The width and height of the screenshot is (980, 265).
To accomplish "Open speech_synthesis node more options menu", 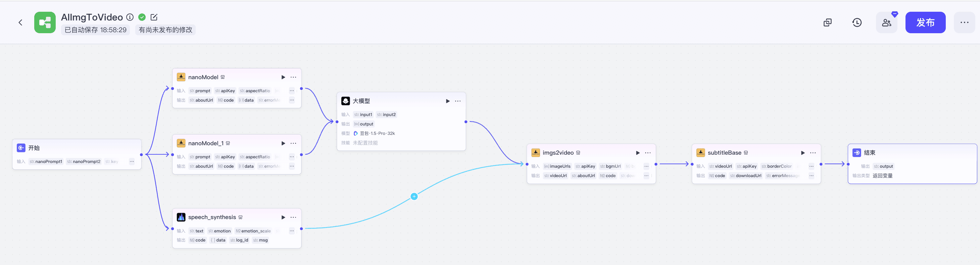I will pyautogui.click(x=293, y=217).
